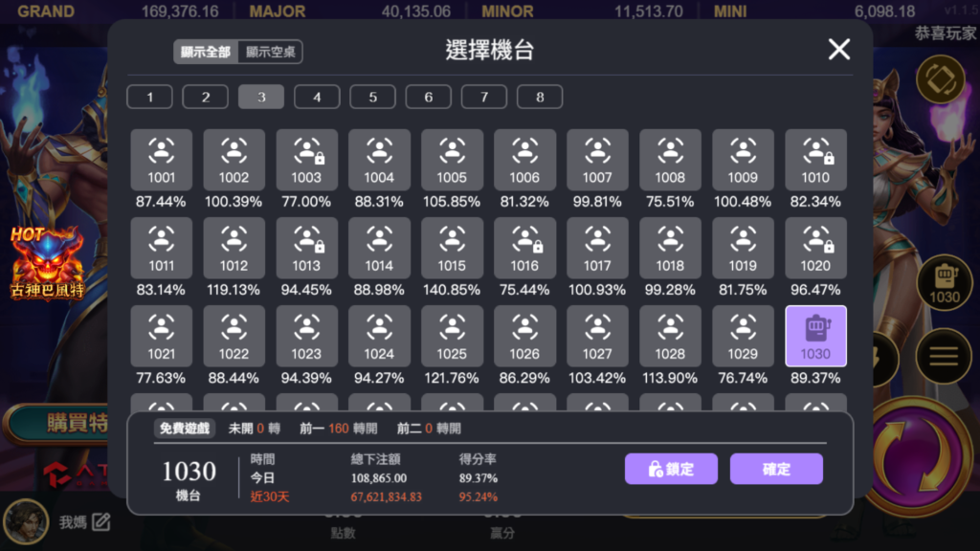Go to machine page 7

point(484,97)
